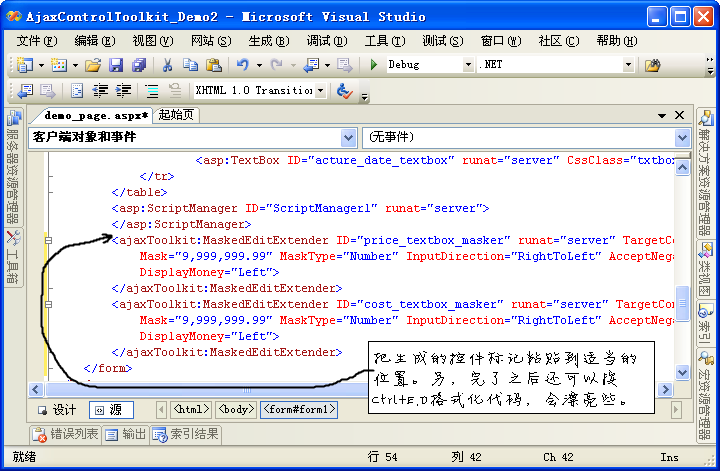The height and width of the screenshot is (471, 720).
Task: Close the demo_page.aspx document
Action: coord(680,115)
